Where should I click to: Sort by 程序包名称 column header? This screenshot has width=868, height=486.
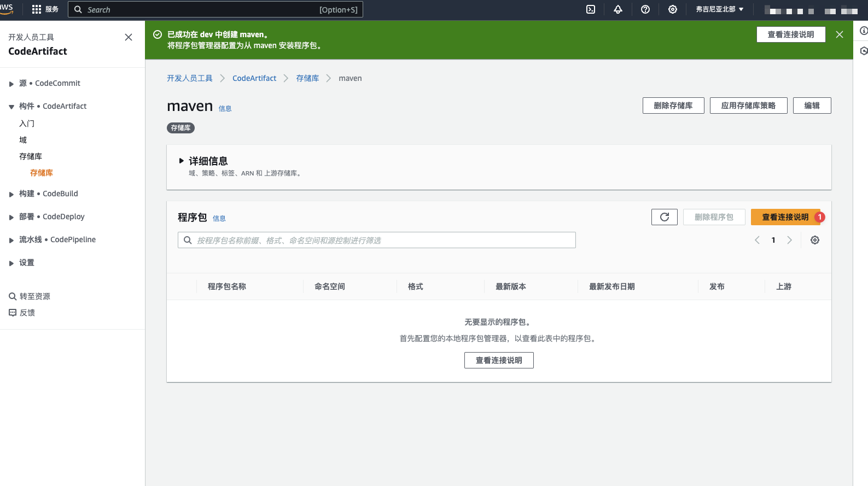[227, 286]
